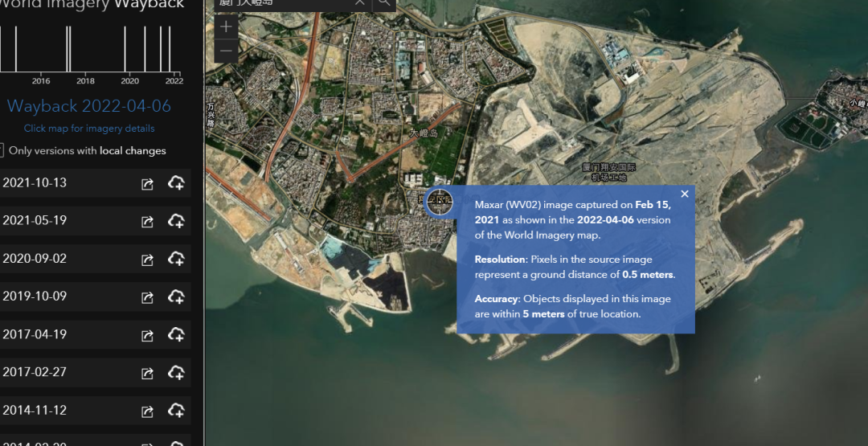Click share icon for 2020-09-02
The image size is (868, 446).
click(147, 260)
